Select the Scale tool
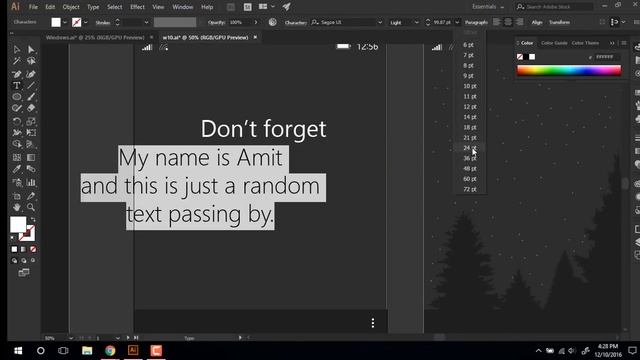This screenshot has height=360, width=640. point(31,121)
